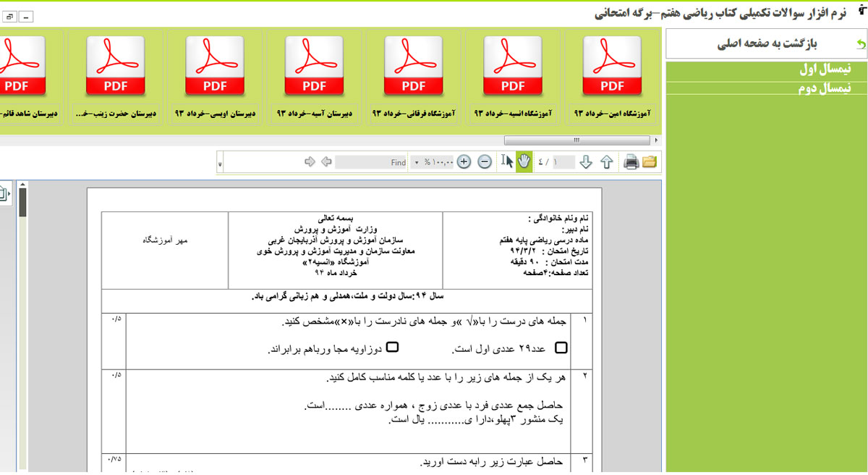Click the Find search field
The image size is (868, 475).
[372, 163]
